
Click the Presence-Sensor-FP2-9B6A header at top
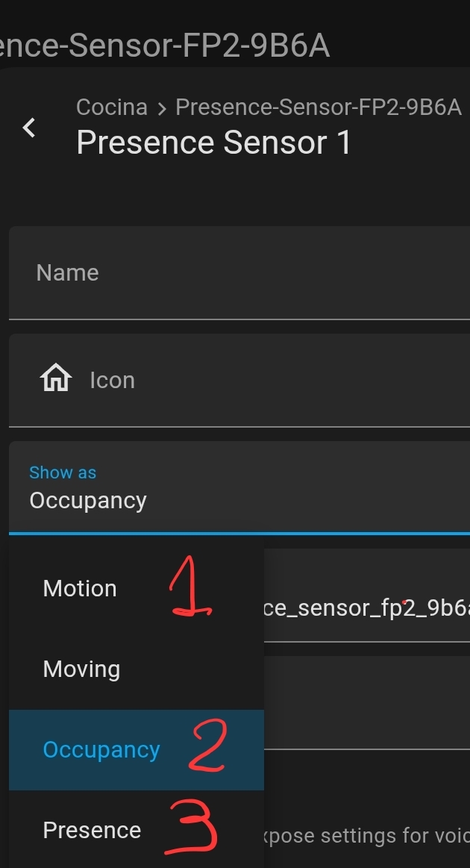point(164,45)
